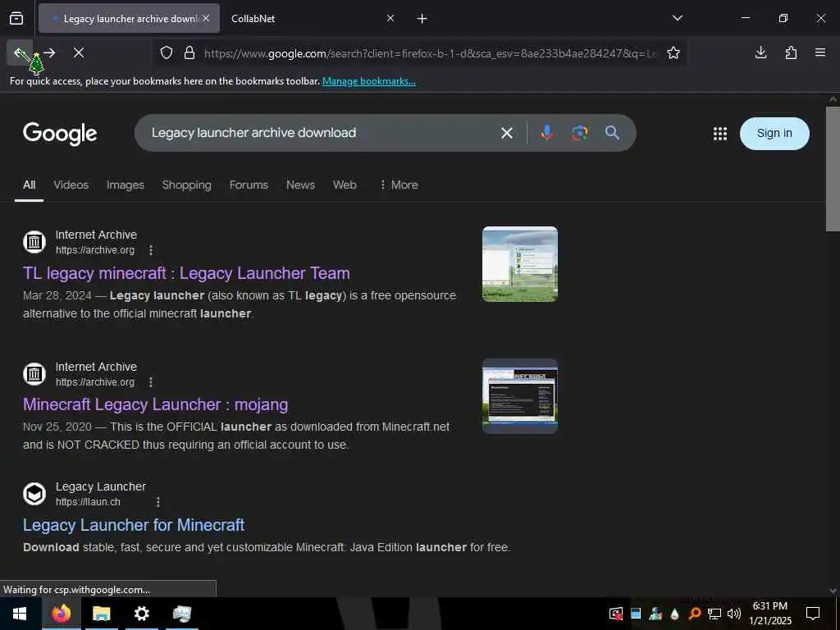Click the Sign in button
The width and height of the screenshot is (840, 630).
coord(774,134)
